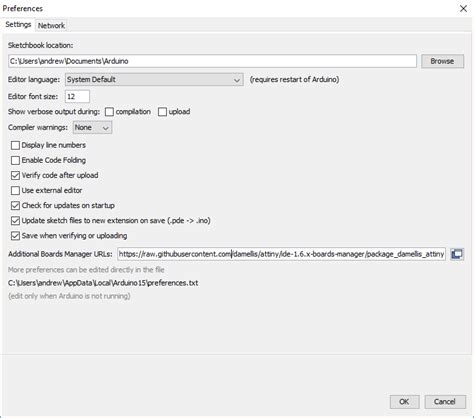Open the Editor language dropdown

[x=154, y=80]
